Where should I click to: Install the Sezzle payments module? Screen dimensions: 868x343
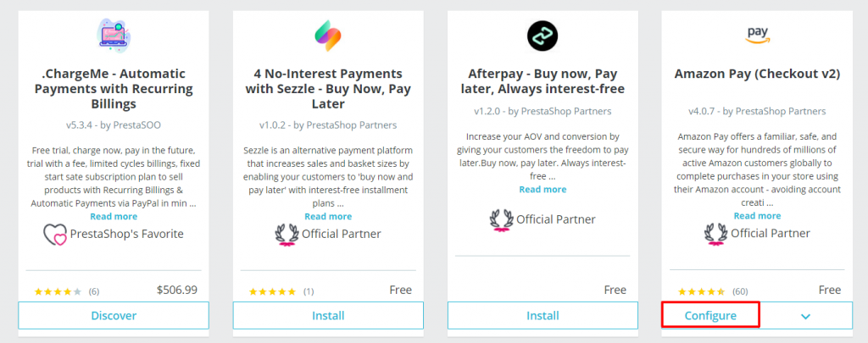(327, 316)
